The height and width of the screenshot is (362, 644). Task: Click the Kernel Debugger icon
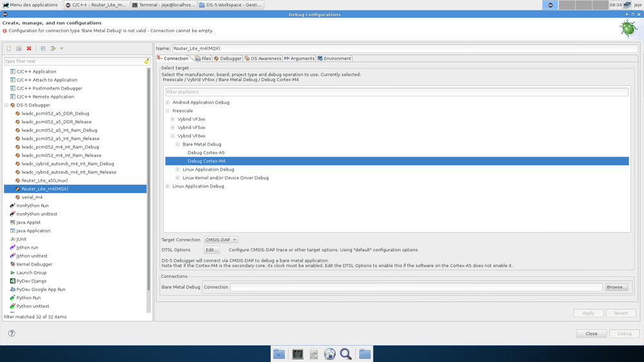click(x=12, y=264)
